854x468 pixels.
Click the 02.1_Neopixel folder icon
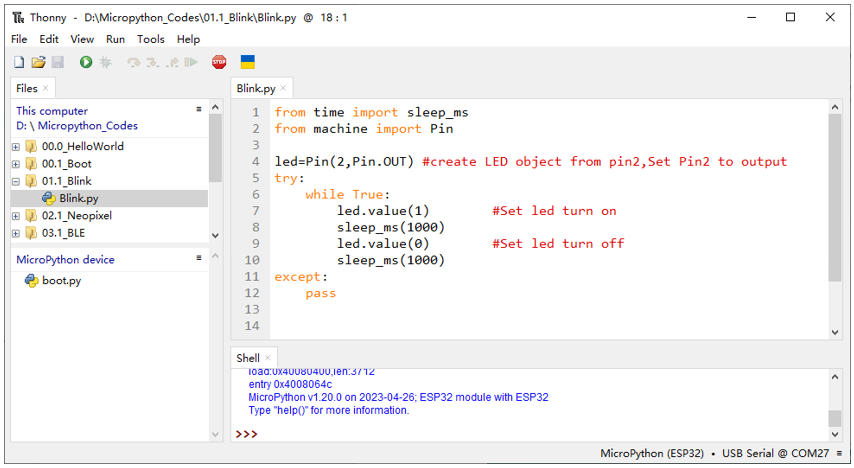(x=32, y=216)
